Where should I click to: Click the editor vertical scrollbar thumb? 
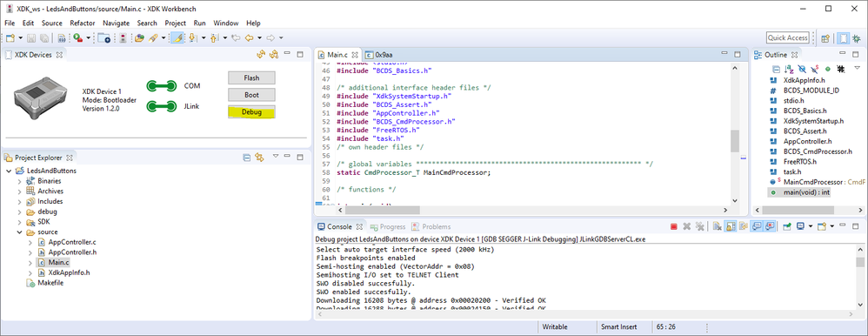coord(735,141)
